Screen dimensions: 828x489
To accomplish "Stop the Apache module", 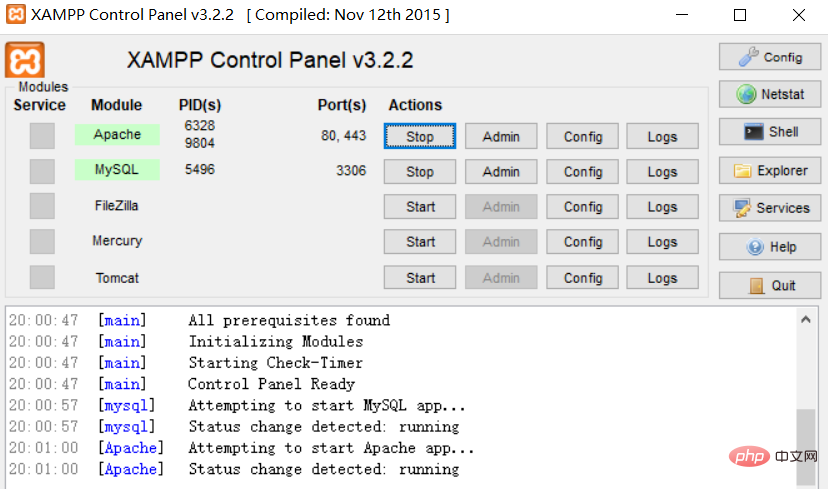I will tap(420, 136).
